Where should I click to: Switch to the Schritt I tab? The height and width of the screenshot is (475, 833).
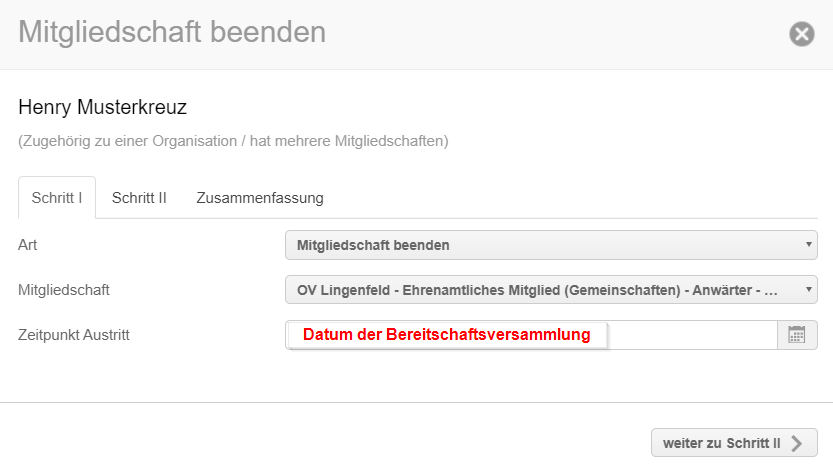click(x=57, y=198)
